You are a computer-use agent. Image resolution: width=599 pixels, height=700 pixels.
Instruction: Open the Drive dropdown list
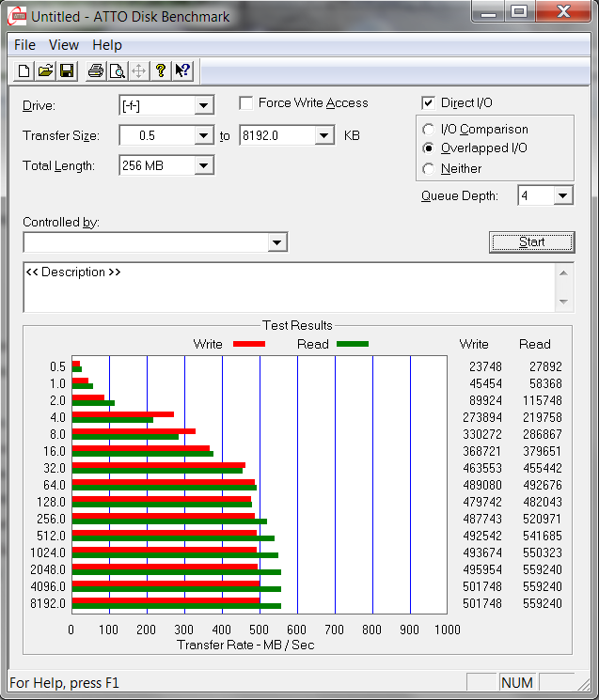[x=203, y=106]
